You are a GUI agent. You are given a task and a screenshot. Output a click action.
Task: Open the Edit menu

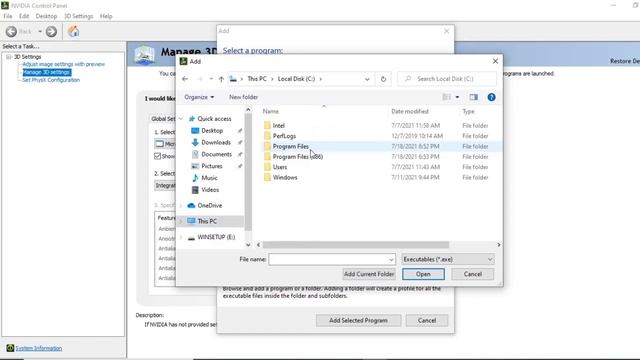(x=24, y=16)
